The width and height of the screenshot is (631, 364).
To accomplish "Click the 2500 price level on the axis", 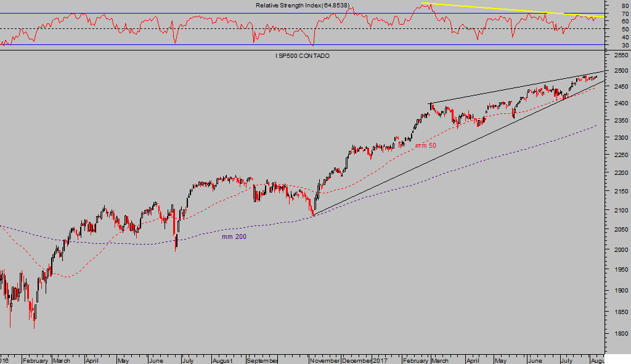I will click(619, 71).
